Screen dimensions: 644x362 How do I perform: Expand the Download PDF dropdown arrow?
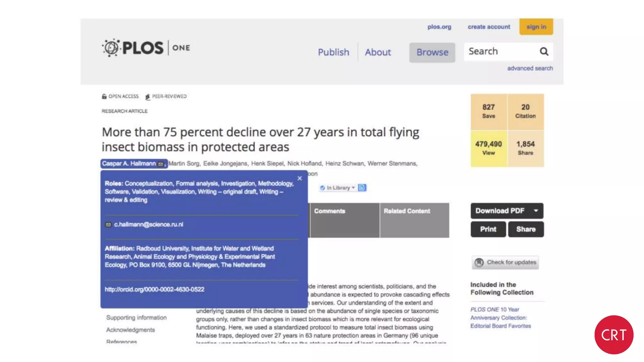[x=536, y=211]
